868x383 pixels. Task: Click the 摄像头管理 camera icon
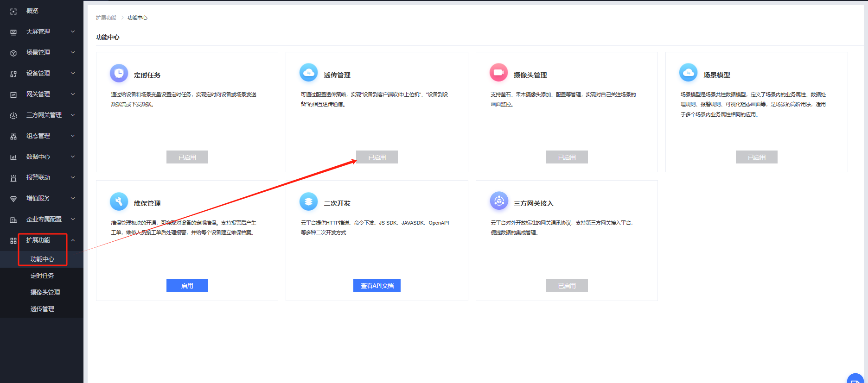click(498, 73)
